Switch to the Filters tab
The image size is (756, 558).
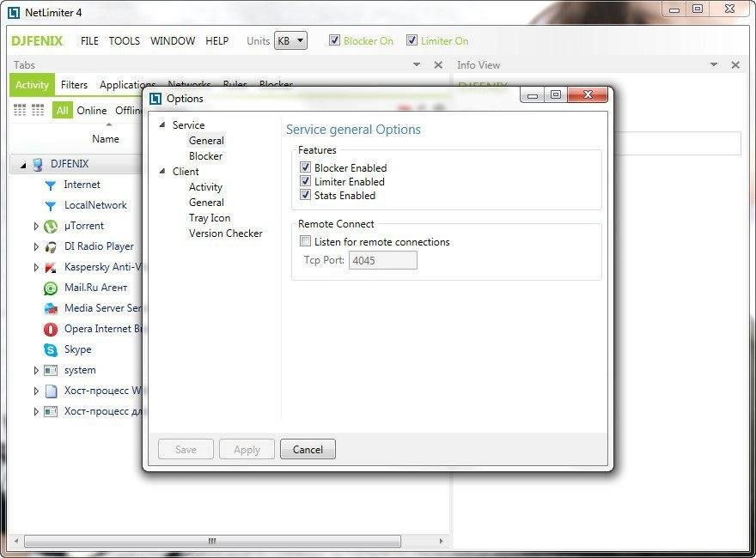pos(74,85)
